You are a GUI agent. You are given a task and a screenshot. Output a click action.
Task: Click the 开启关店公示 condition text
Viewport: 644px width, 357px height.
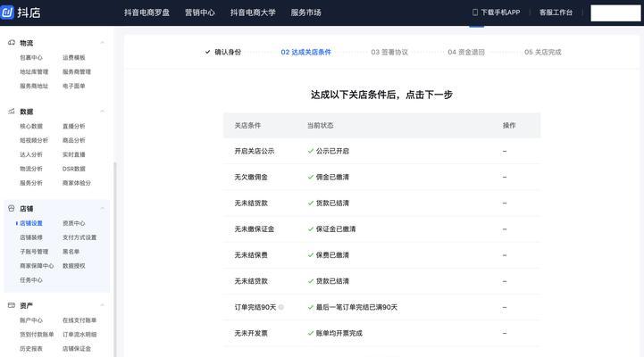[255, 151]
